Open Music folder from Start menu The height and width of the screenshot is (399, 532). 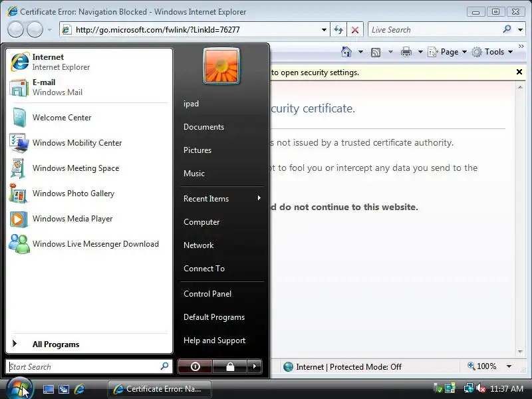pyautogui.click(x=222, y=174)
